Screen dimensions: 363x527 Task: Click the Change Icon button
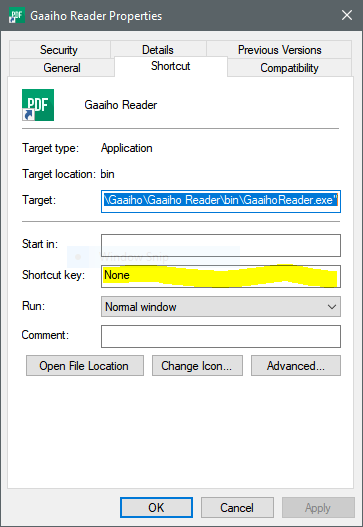click(x=197, y=365)
